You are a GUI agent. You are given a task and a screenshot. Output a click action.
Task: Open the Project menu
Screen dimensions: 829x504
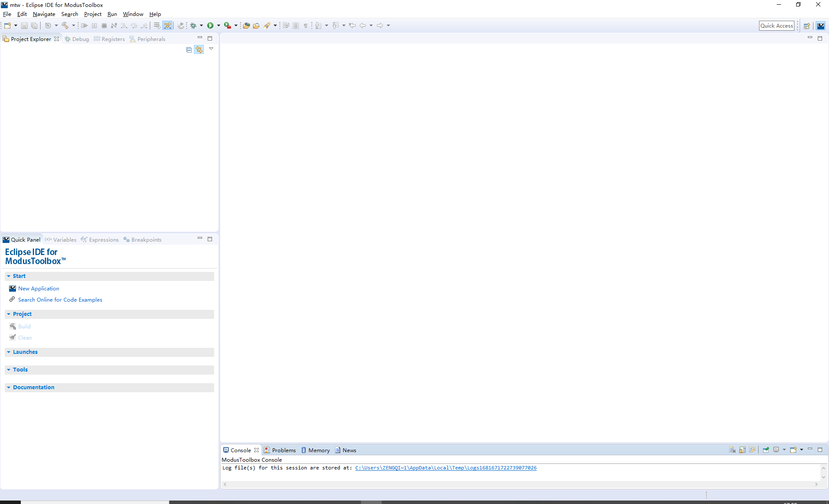point(92,14)
